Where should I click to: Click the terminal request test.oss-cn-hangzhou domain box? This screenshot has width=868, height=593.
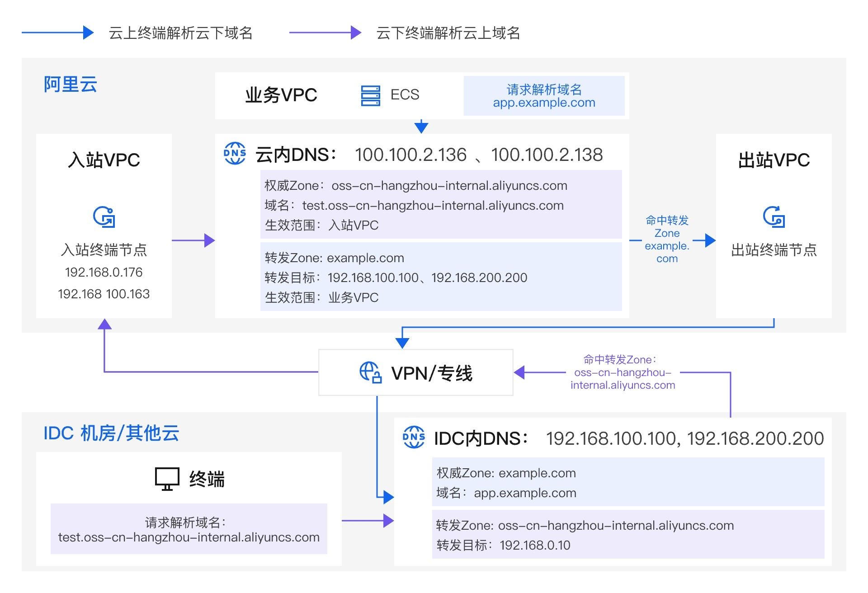tap(189, 529)
